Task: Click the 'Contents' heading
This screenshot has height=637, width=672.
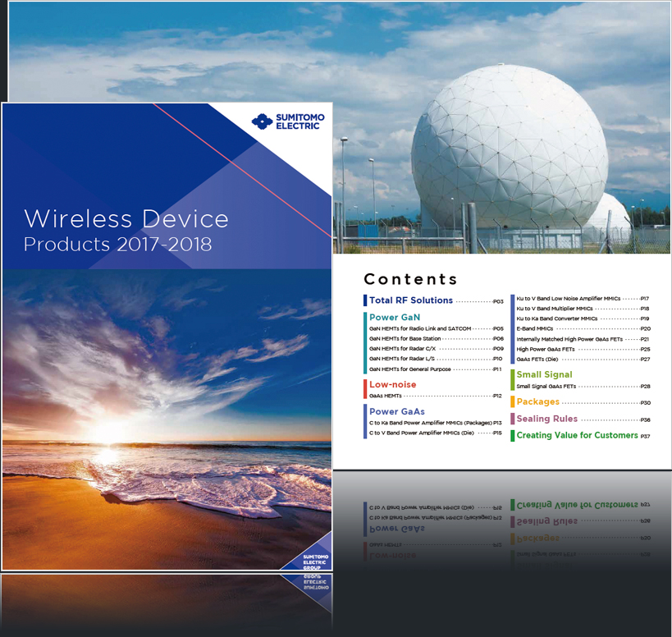Action: (410, 279)
